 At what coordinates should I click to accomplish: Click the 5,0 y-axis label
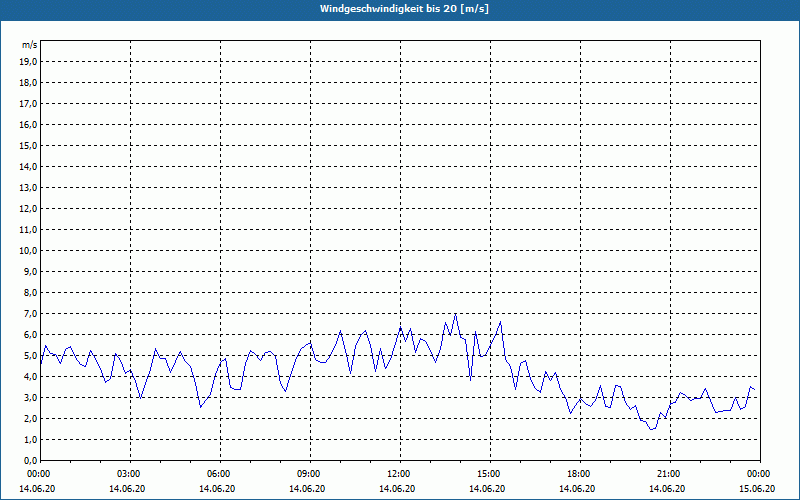pos(30,356)
